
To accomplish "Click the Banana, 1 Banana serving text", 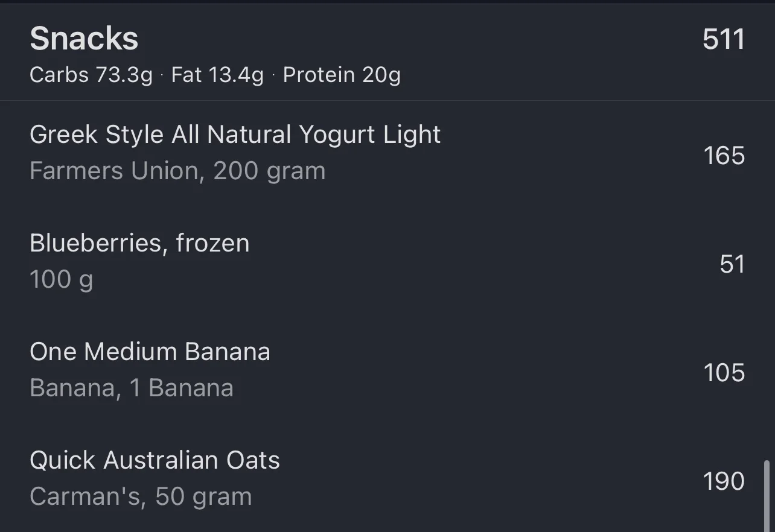I will pos(131,388).
